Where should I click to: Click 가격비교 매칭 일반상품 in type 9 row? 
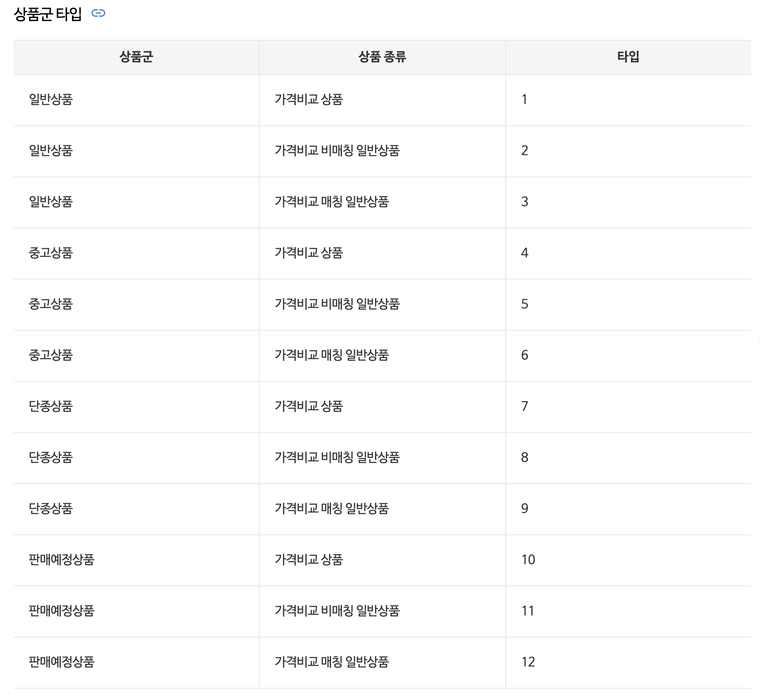point(332,508)
